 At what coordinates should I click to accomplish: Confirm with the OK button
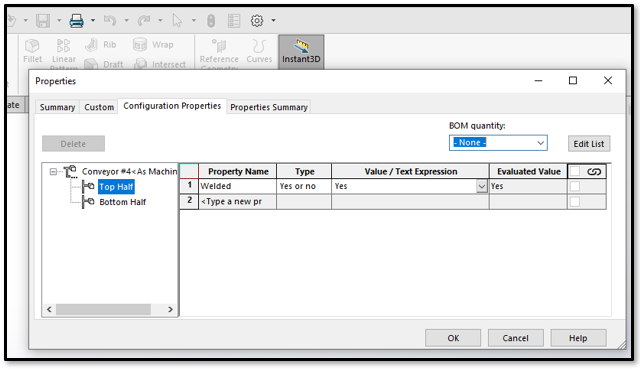pyautogui.click(x=453, y=338)
